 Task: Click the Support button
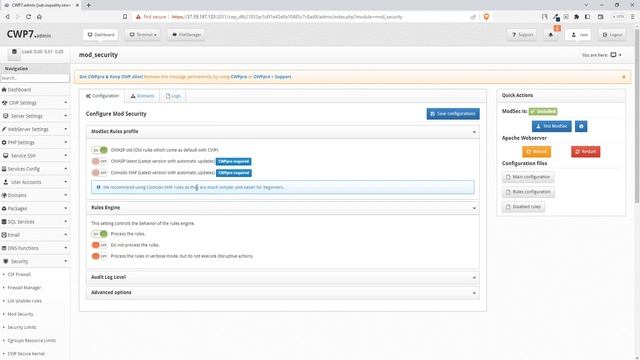click(522, 35)
